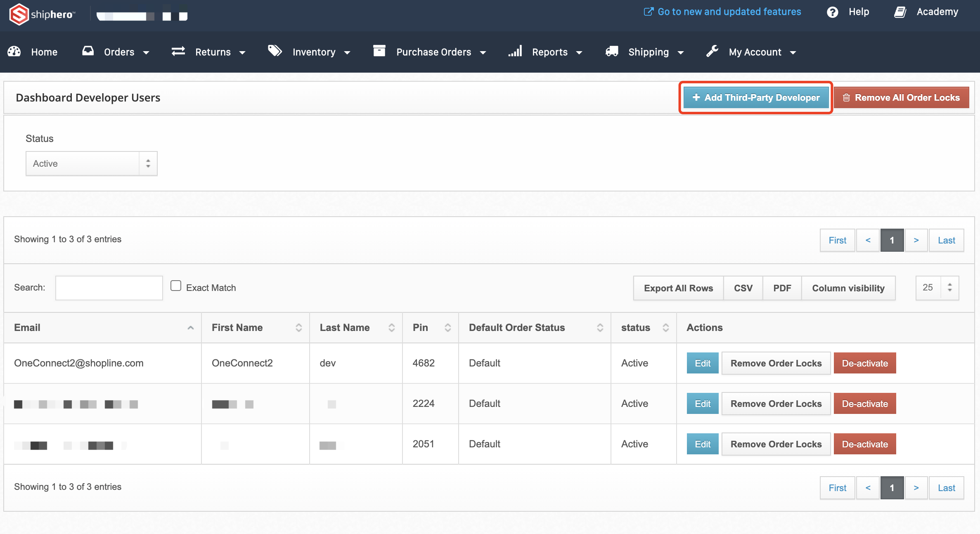This screenshot has width=980, height=534.
Task: Remove Order Locks for pin 2224 user
Action: pos(776,404)
